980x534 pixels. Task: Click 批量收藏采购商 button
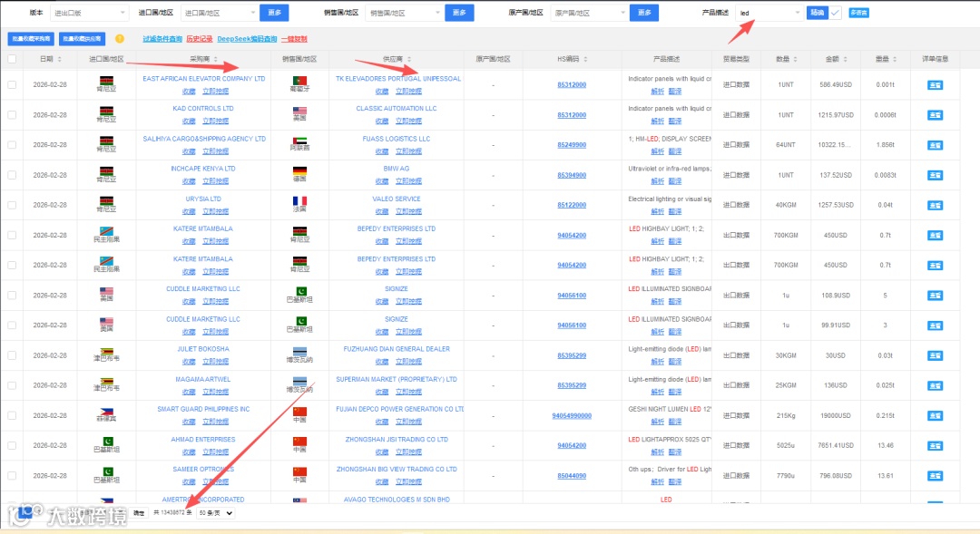(x=31, y=39)
